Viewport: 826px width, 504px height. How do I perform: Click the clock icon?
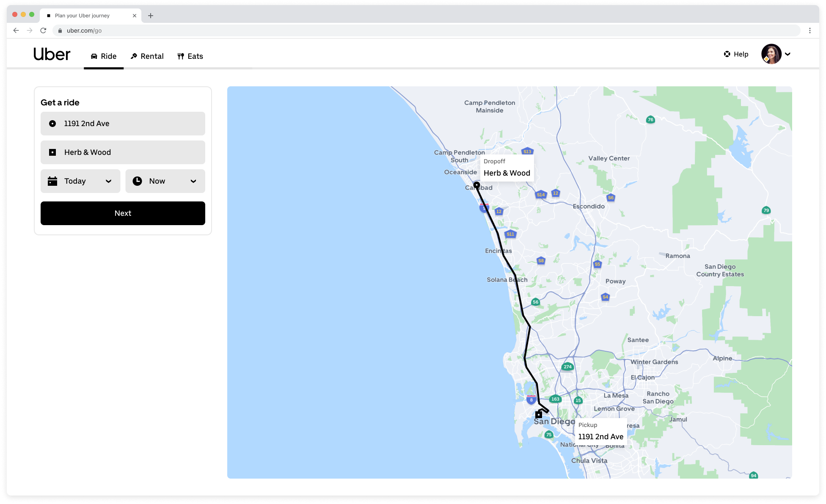[138, 181]
